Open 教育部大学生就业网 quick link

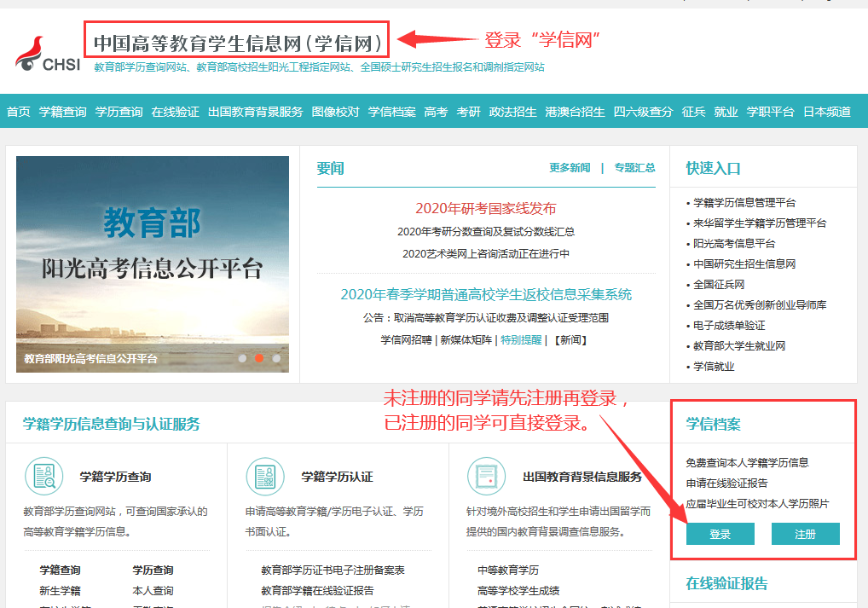(739, 346)
